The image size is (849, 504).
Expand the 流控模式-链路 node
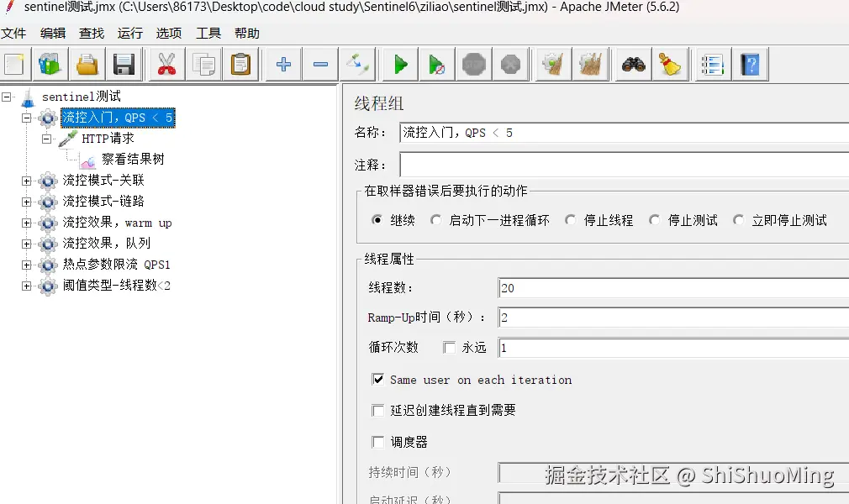tap(27, 202)
